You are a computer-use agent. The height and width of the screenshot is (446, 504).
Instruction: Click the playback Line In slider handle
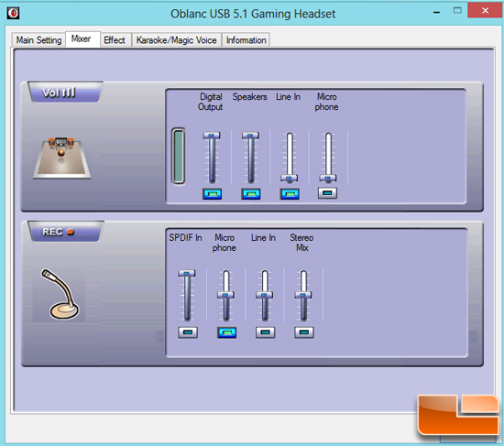click(x=290, y=178)
